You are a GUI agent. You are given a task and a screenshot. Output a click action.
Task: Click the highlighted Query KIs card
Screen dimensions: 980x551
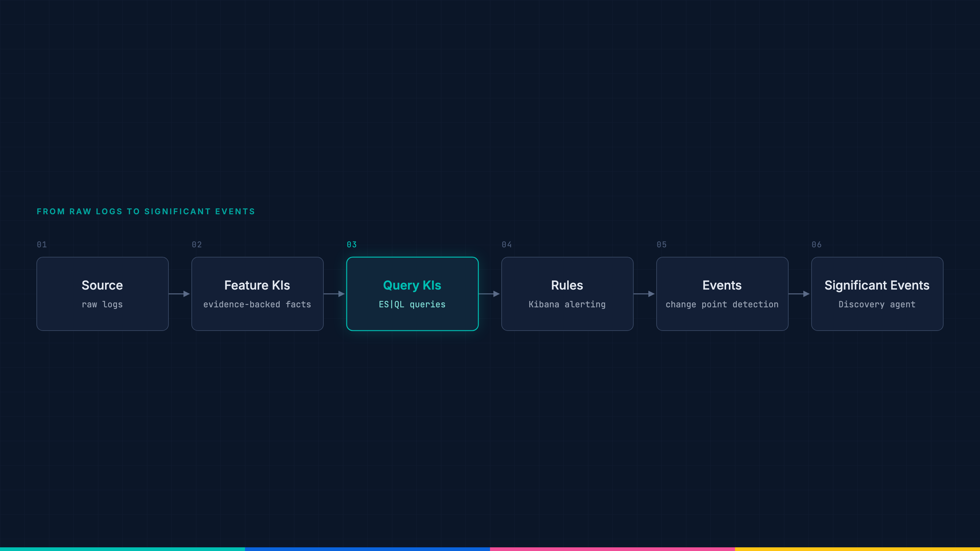click(x=413, y=294)
